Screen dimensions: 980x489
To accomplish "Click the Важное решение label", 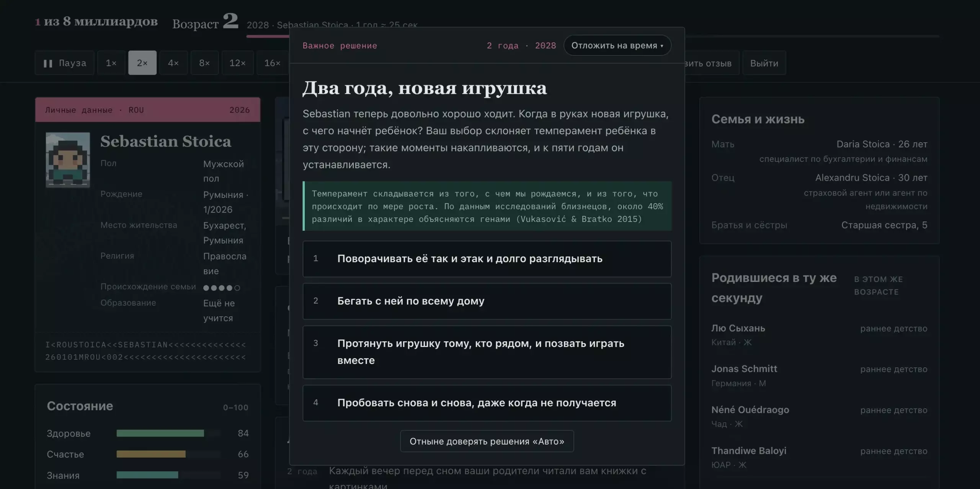I will click(x=340, y=46).
